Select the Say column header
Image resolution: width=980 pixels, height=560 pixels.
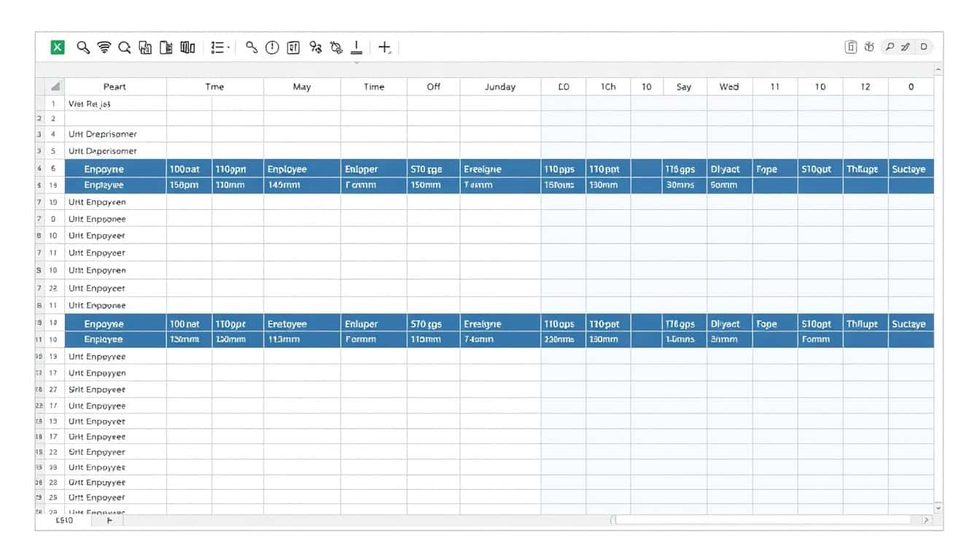[x=684, y=86]
